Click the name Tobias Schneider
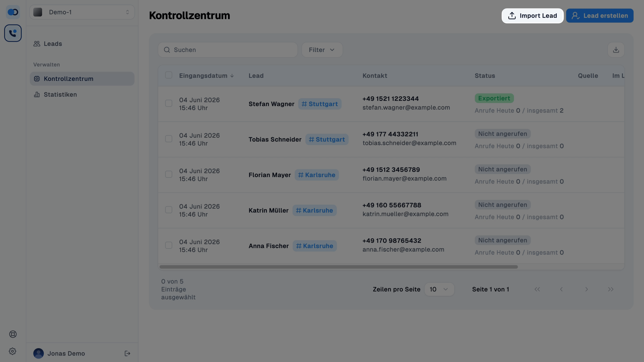This screenshot has width=644, height=362. pyautogui.click(x=275, y=139)
